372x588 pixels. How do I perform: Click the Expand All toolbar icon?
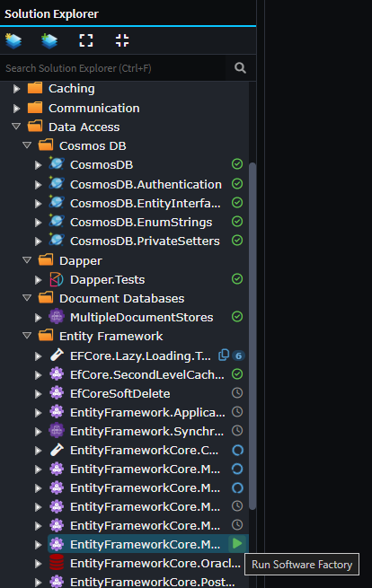coord(86,40)
